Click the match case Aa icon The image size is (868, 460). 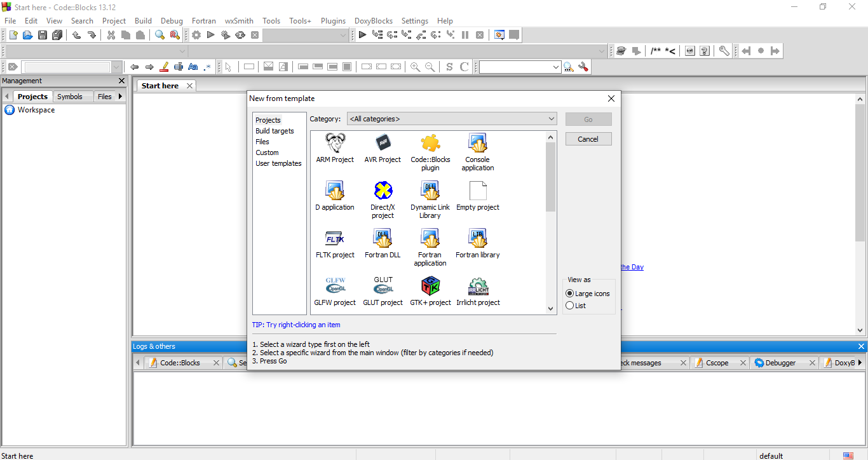(x=193, y=67)
